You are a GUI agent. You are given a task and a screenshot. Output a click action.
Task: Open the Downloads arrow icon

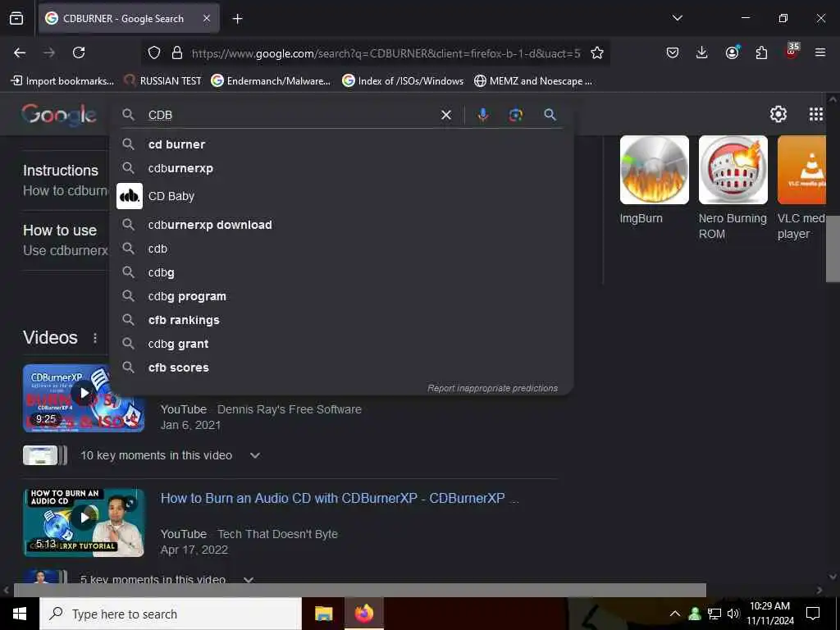pyautogui.click(x=702, y=52)
